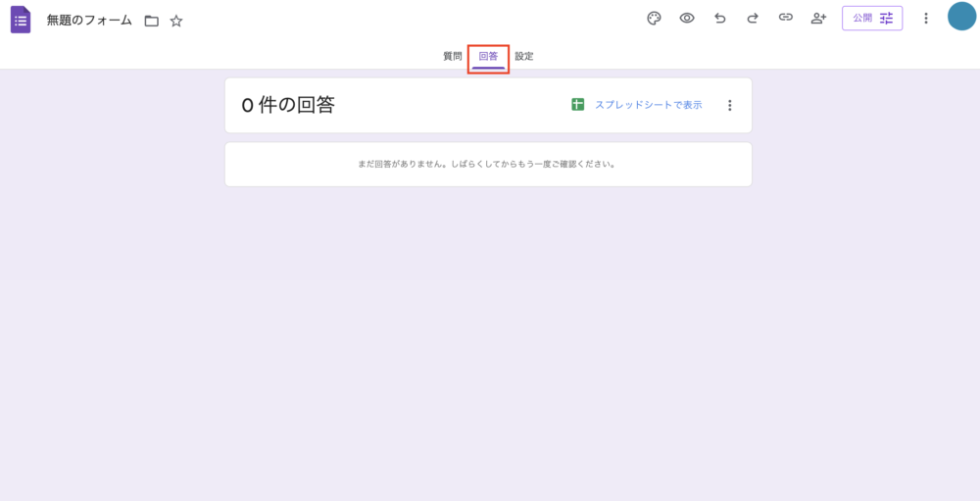Preview form with eye icon
The width and height of the screenshot is (980, 501).
click(687, 19)
